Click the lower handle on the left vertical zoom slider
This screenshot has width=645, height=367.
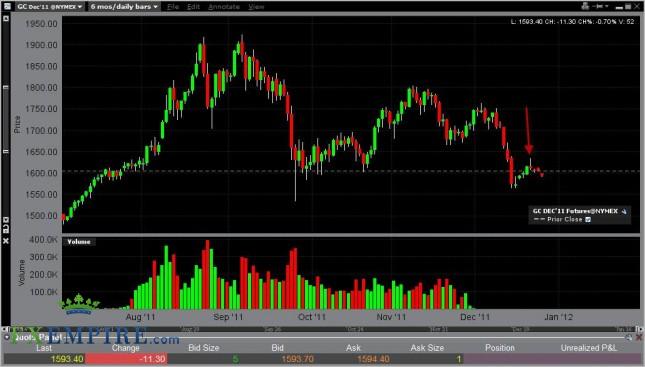click(6, 151)
